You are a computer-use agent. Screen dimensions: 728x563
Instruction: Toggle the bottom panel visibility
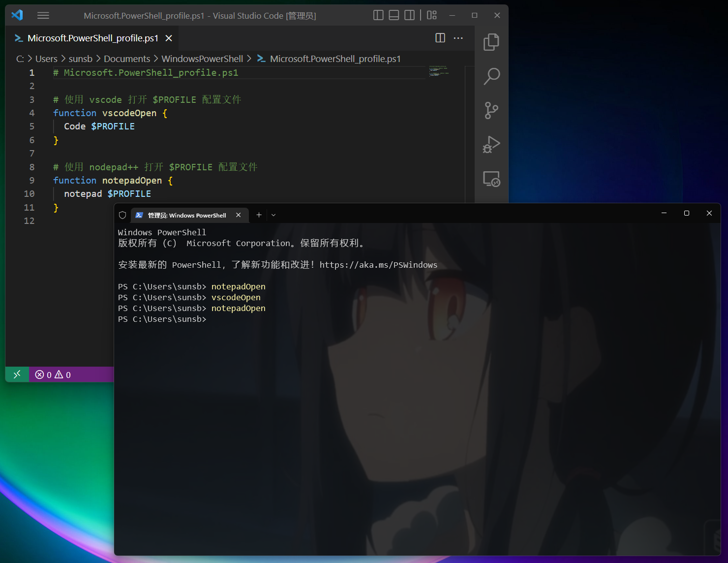coord(394,15)
